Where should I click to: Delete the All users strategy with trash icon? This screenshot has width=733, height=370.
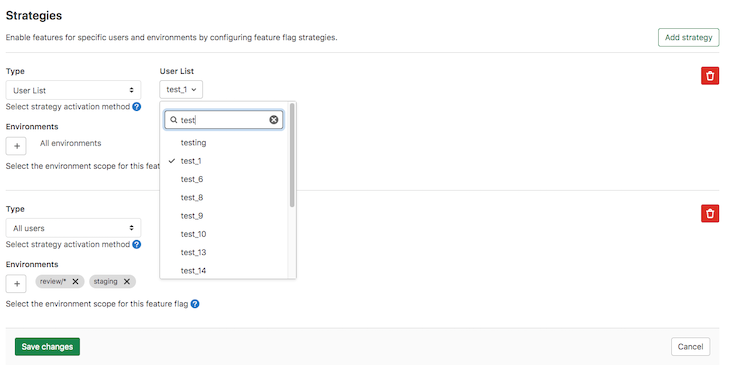[x=710, y=214]
